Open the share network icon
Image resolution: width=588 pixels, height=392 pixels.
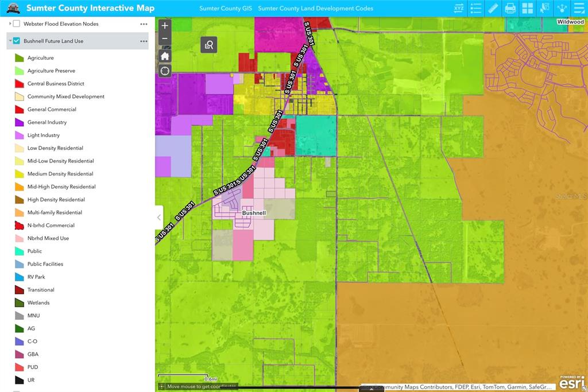tap(562, 8)
